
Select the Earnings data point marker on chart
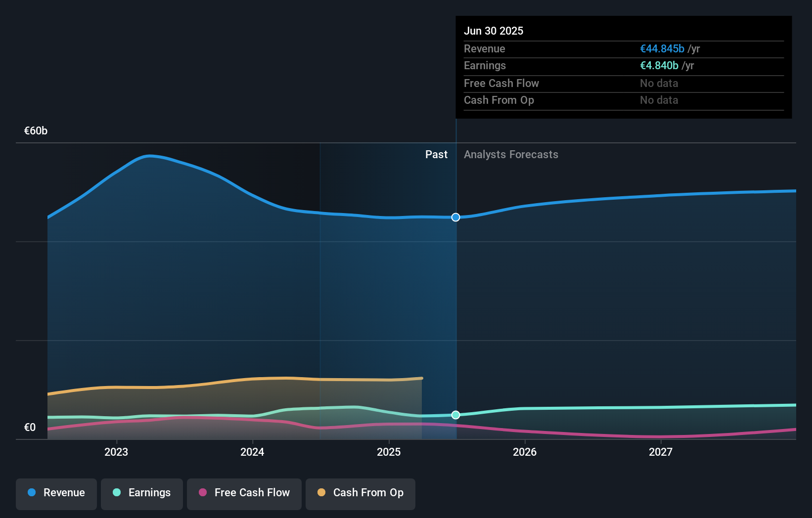tap(455, 415)
